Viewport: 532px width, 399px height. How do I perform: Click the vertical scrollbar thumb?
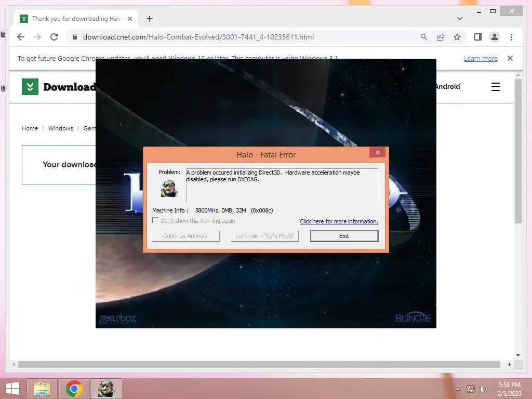[518, 151]
